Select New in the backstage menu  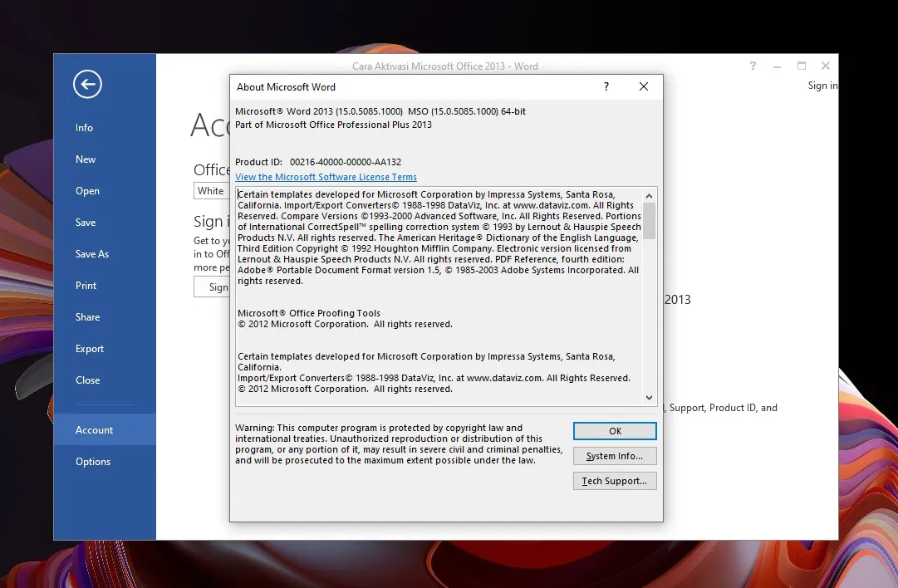tap(86, 159)
